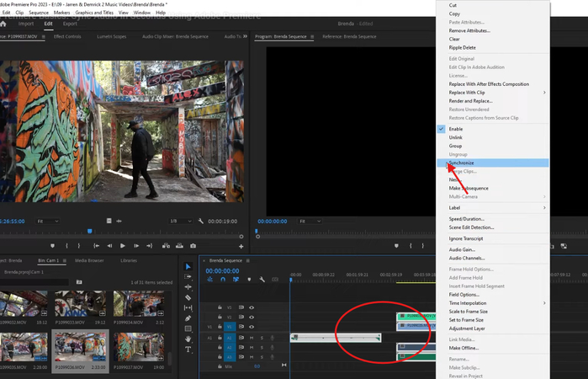Select the Rectangle tool
The image size is (588, 379).
[x=188, y=328]
